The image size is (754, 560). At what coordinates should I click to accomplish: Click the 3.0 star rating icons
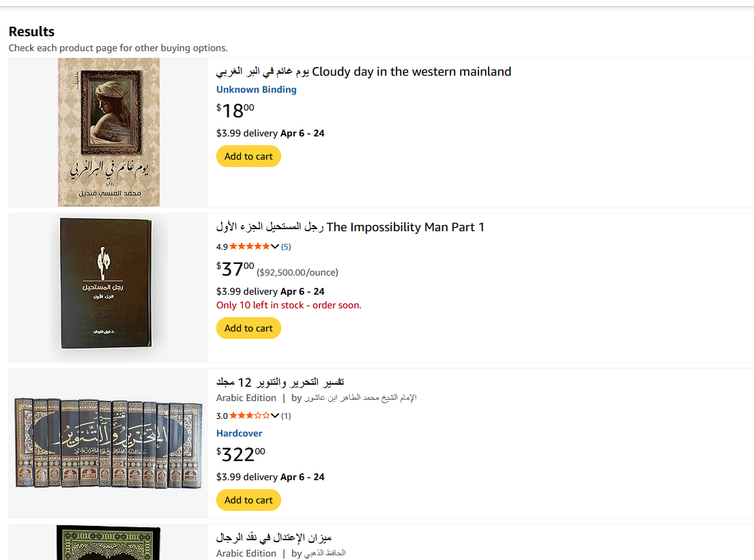pyautogui.click(x=249, y=415)
